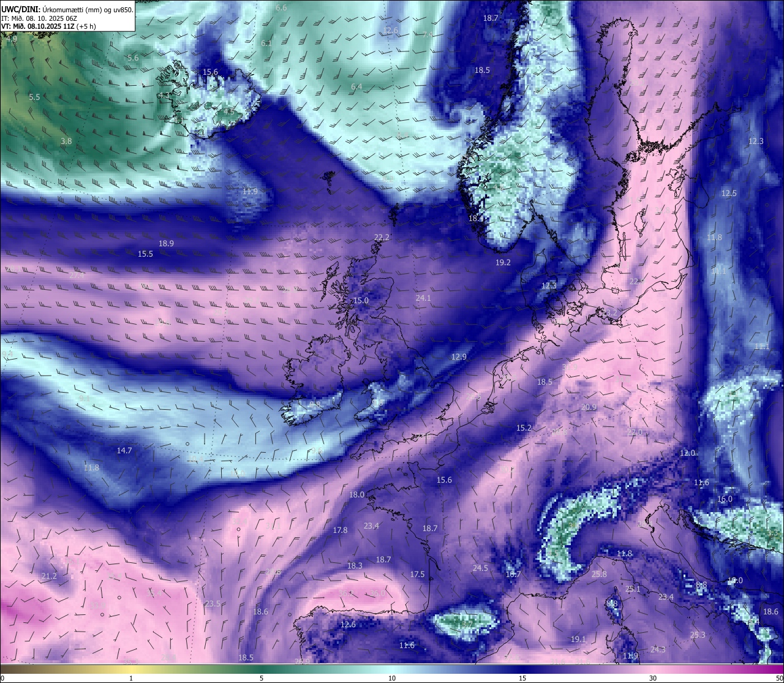Click the 18.9 value in the north Atlantic
This screenshot has height=683, width=784.
pyautogui.click(x=166, y=243)
